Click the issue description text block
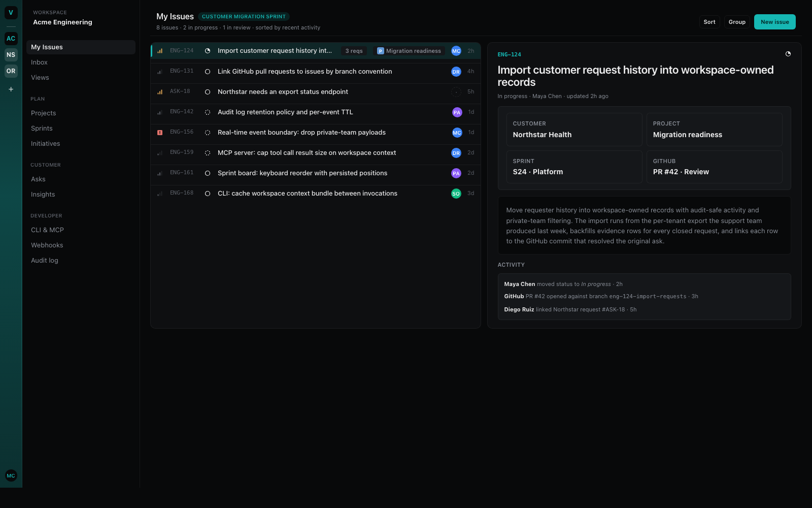 (644, 226)
